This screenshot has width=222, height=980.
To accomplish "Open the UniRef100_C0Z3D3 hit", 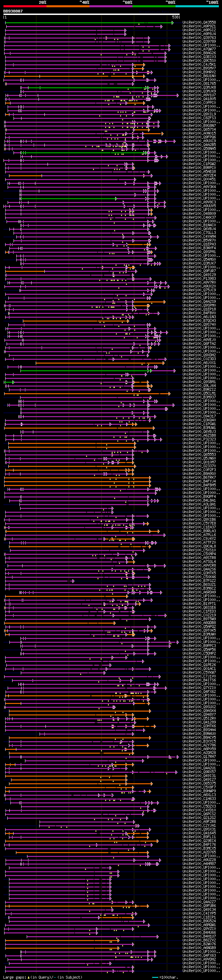I will click(199, 359).
